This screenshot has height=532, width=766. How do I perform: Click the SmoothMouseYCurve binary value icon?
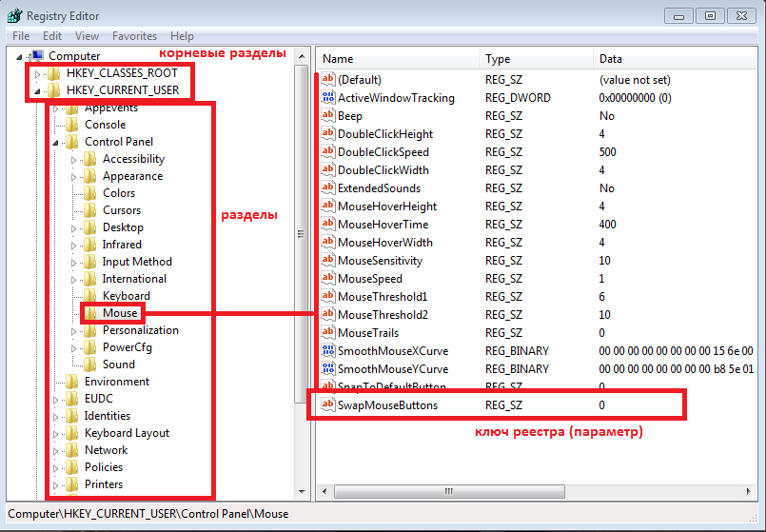pyautogui.click(x=327, y=368)
